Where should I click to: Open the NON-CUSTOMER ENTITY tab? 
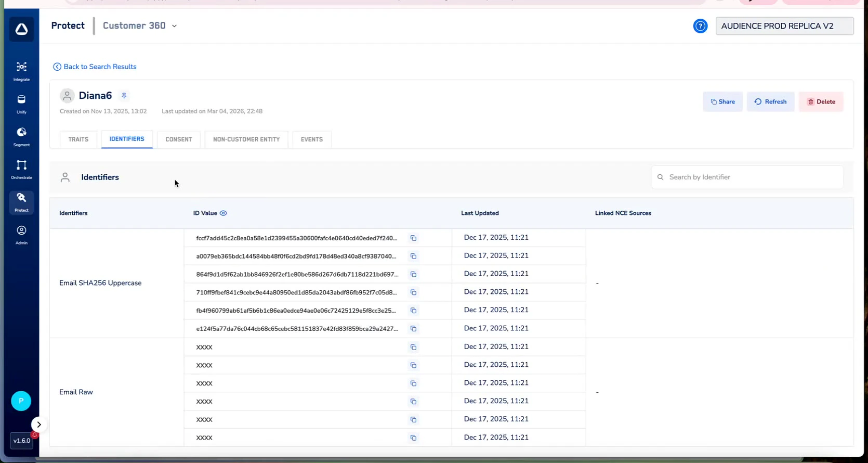[x=246, y=139]
